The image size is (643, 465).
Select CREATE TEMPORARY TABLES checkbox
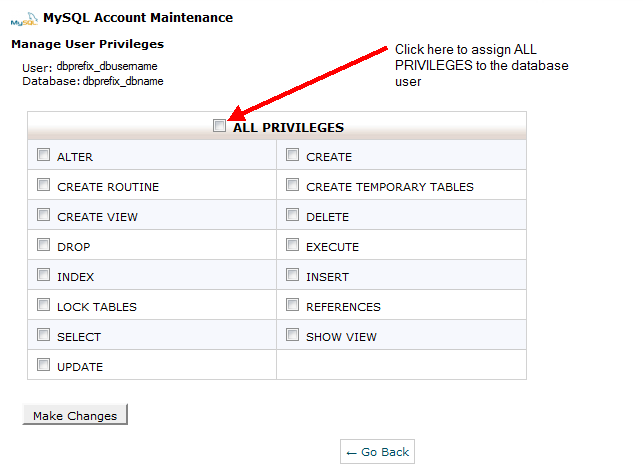[292, 185]
